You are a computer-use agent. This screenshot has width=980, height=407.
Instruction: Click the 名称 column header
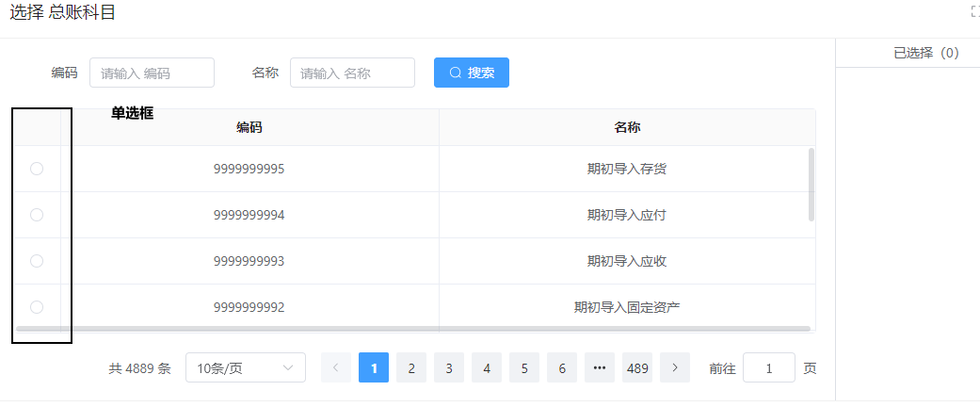(627, 127)
